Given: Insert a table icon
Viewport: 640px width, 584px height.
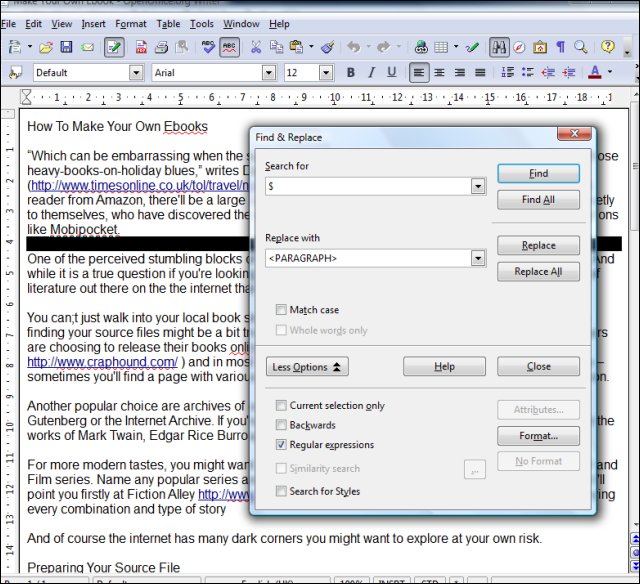Looking at the screenshot, I should [x=441, y=47].
